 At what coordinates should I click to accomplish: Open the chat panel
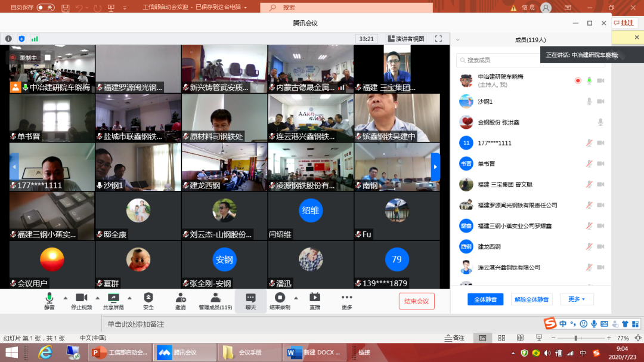click(x=250, y=301)
